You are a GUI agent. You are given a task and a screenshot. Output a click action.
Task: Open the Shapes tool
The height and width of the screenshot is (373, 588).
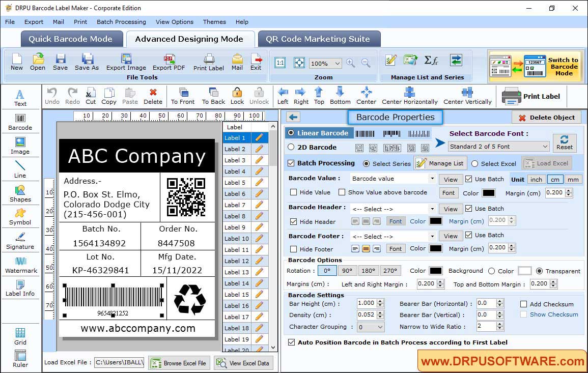click(20, 194)
